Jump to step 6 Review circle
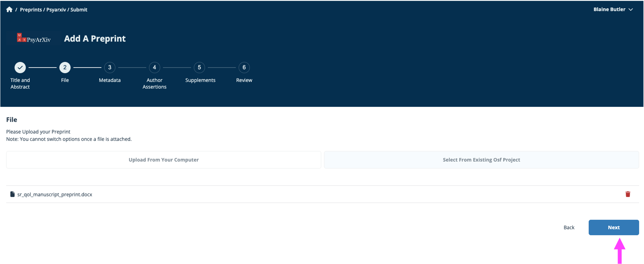The height and width of the screenshot is (264, 644). pyautogui.click(x=244, y=67)
